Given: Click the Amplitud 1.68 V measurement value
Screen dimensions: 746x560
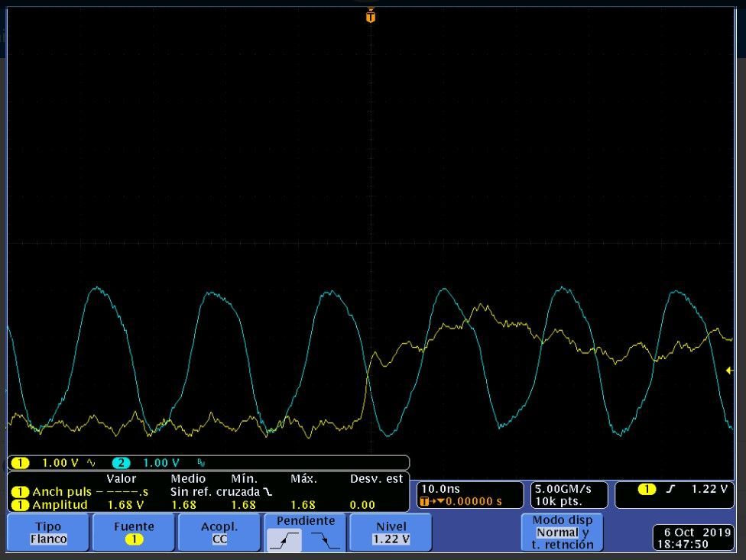Looking at the screenshot, I should tap(127, 505).
